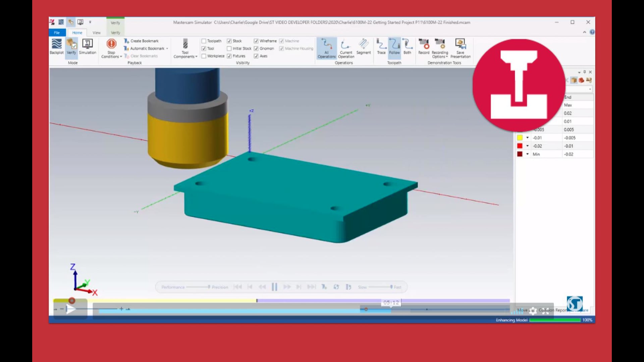Viewport: 644px width, 362px height.
Task: Switch to Backplot mode
Action: click(56, 46)
